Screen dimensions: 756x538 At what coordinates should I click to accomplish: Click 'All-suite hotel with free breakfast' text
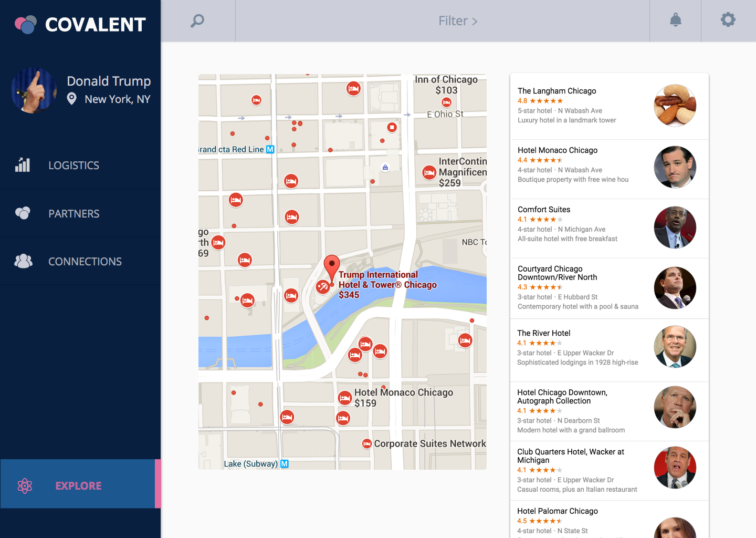coord(568,239)
